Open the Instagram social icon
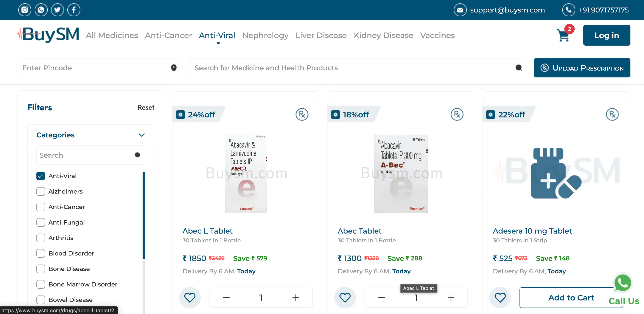 coord(25,10)
